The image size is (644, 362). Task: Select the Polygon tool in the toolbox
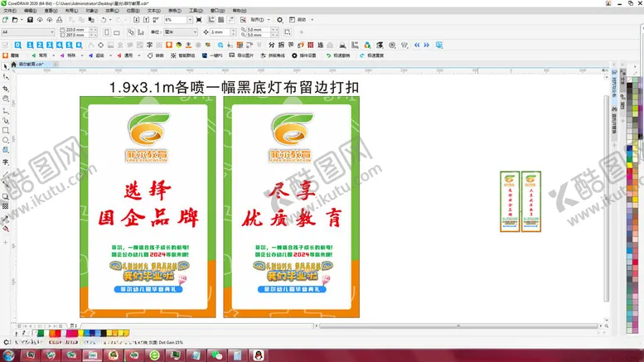tap(5, 150)
